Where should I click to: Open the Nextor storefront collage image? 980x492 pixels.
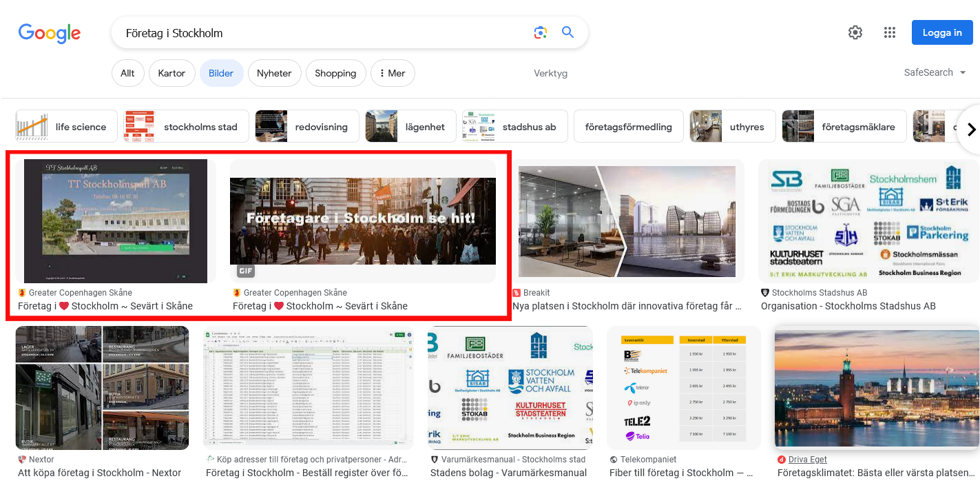tap(102, 388)
